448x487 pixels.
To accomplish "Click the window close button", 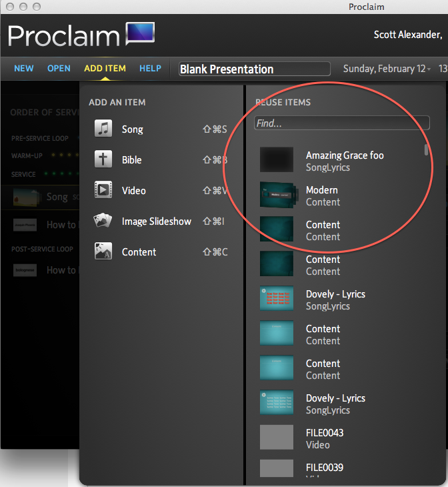I will [x=10, y=7].
